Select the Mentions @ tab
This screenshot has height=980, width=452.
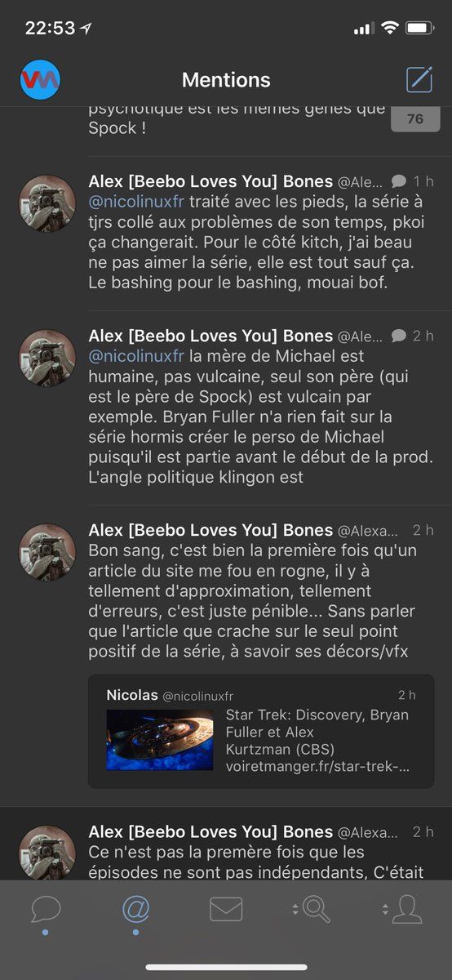135,909
